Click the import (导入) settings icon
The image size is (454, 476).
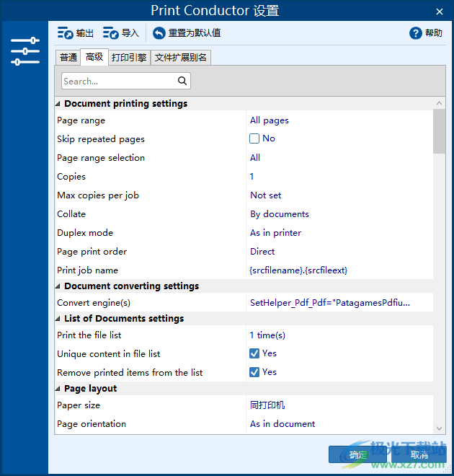click(111, 32)
